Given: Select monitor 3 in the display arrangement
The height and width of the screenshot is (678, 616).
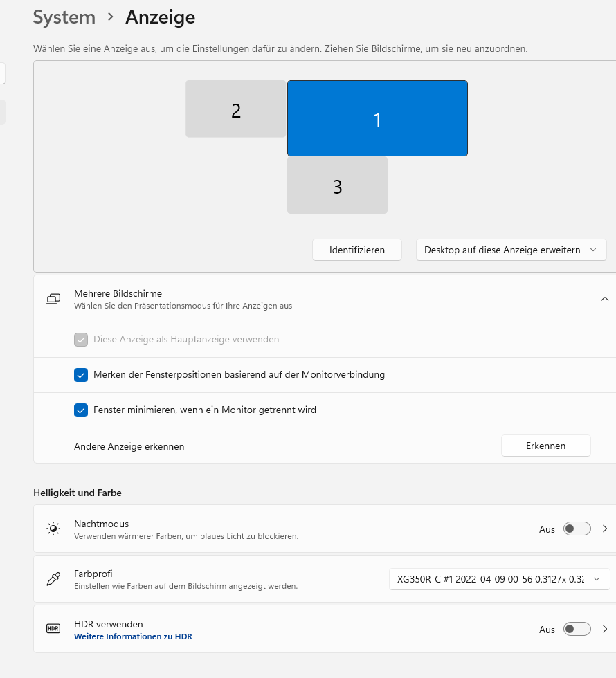Looking at the screenshot, I should click(x=338, y=185).
